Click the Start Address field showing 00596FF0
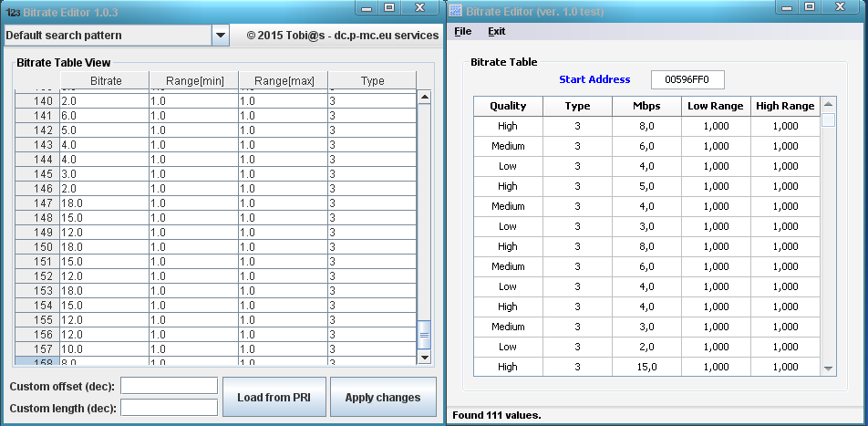868x426 pixels. [x=687, y=79]
